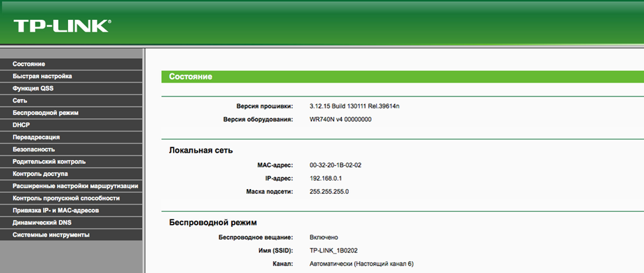Click the Маска подсети label
Screen dimensions: 644x273
[269, 192]
